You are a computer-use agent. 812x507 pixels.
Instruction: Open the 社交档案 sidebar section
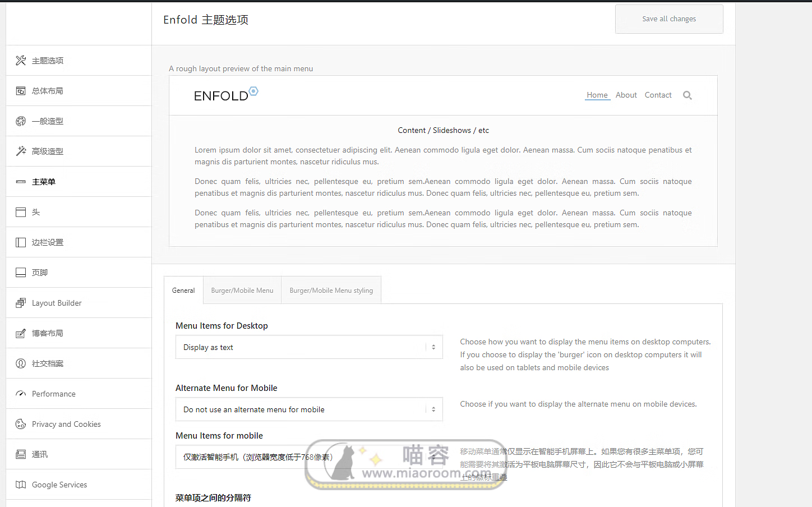click(79, 363)
